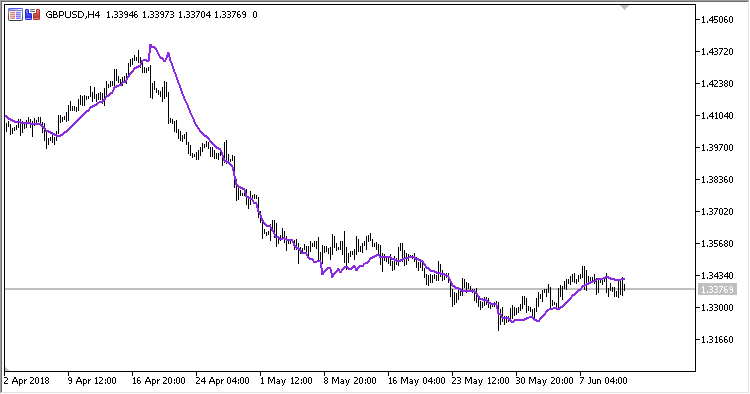Click the 23 May 12:00 time label

coord(481,381)
